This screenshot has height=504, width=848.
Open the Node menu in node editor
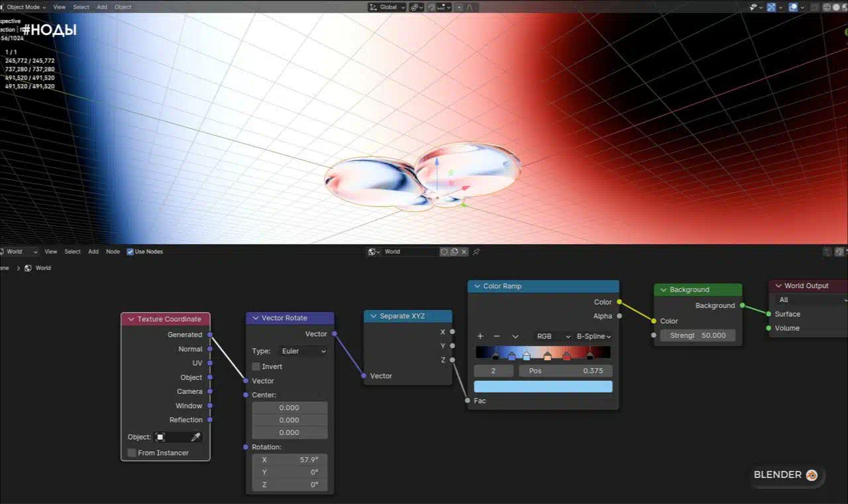(x=113, y=252)
